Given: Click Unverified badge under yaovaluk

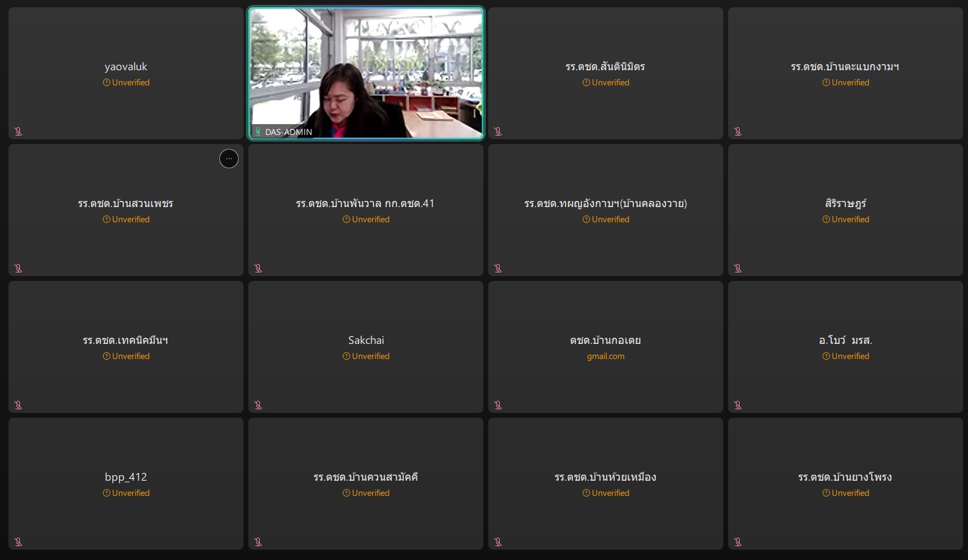Looking at the screenshot, I should (x=126, y=82).
